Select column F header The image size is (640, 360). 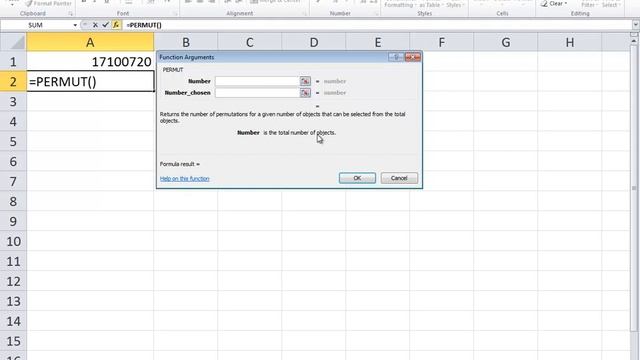click(442, 42)
